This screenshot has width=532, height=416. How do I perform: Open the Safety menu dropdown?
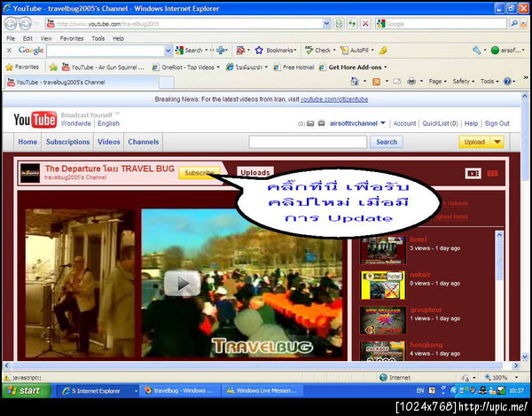(x=463, y=82)
